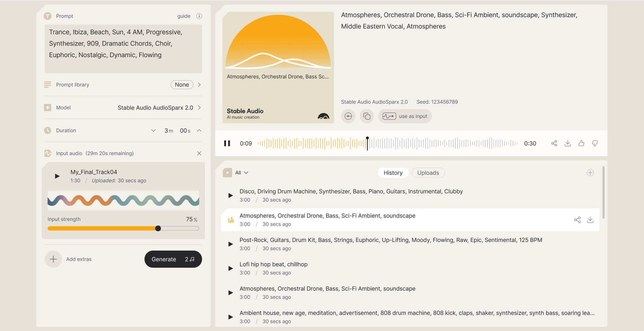Give a thumbs down to the track

pos(595,143)
